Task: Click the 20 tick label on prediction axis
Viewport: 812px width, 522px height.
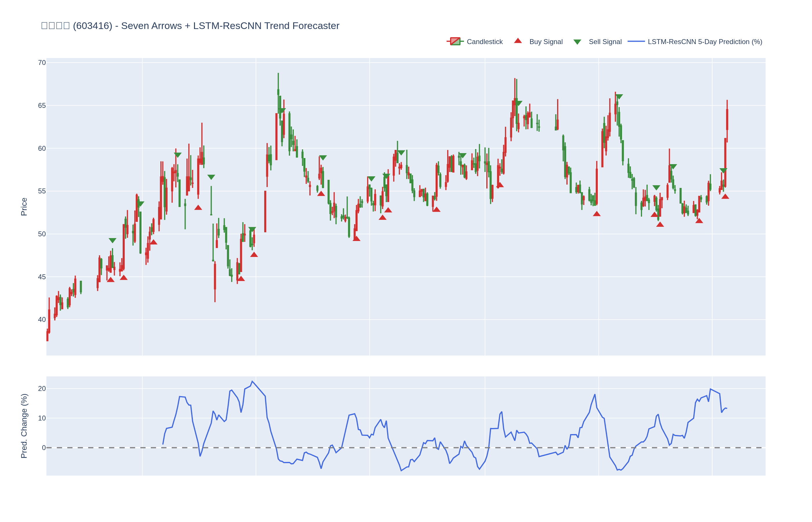Action: click(42, 388)
